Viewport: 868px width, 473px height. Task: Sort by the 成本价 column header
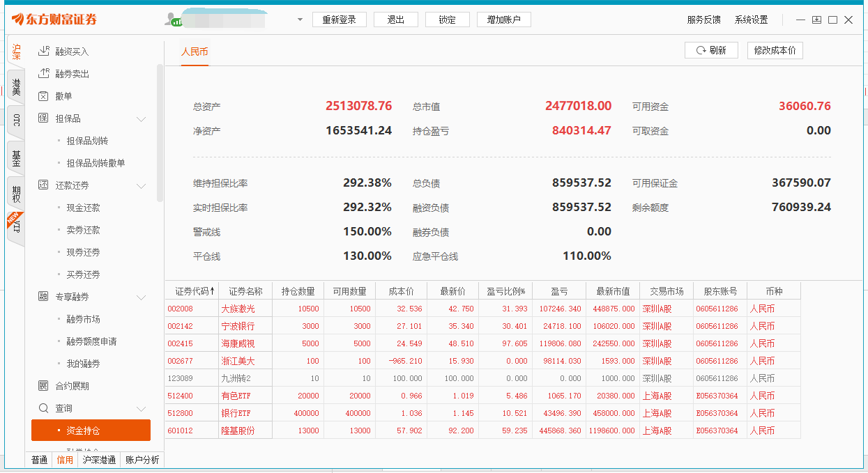tap(401, 291)
